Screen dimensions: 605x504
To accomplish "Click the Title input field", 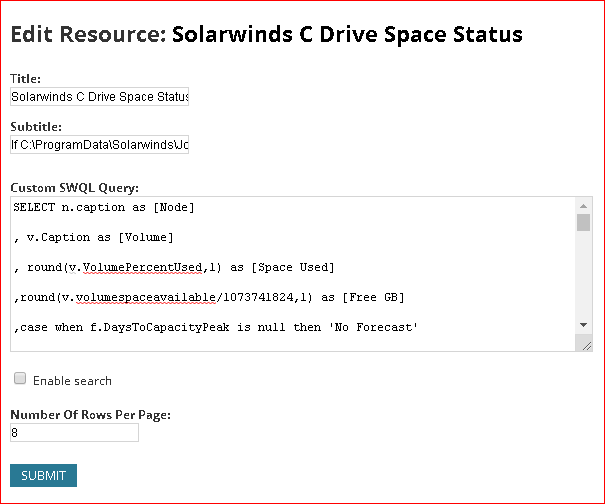I will (99, 96).
